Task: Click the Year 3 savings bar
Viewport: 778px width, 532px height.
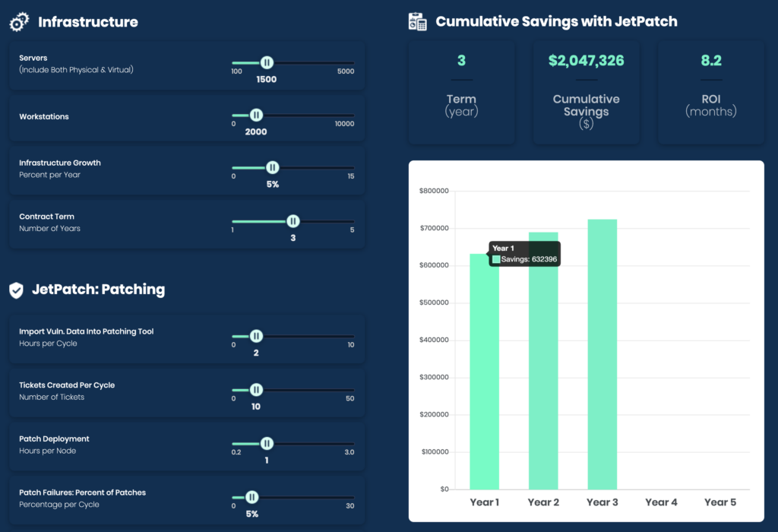Action: tap(602, 354)
